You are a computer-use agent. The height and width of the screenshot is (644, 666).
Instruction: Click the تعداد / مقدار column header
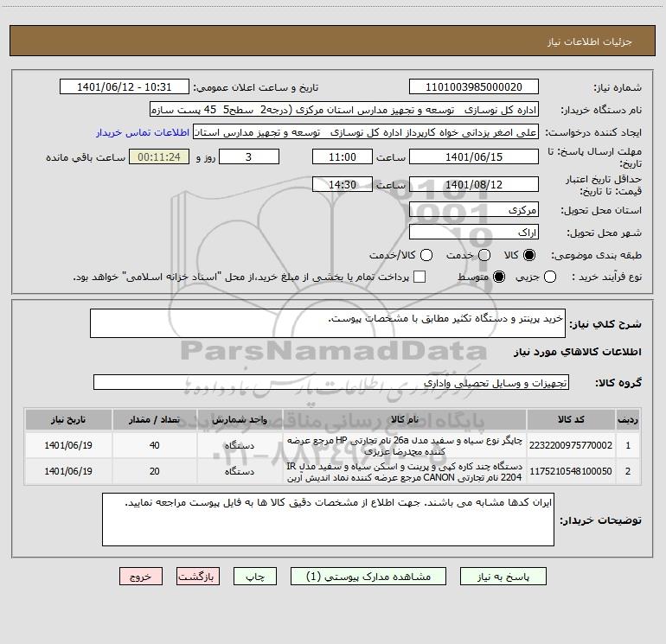(155, 419)
